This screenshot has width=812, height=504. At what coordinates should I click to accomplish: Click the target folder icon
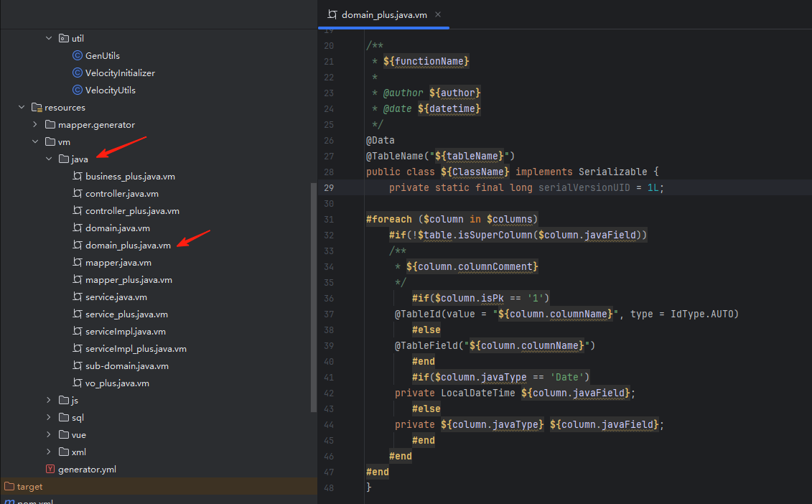coord(9,486)
